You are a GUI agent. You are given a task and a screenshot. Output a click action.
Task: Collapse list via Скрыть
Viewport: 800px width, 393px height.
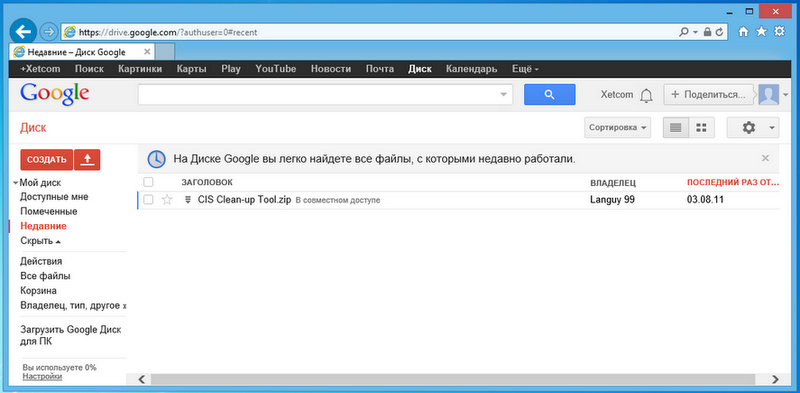tap(40, 241)
